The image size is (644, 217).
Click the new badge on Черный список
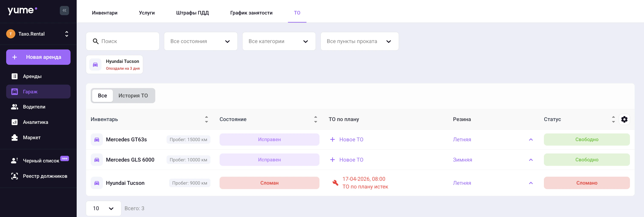click(65, 158)
